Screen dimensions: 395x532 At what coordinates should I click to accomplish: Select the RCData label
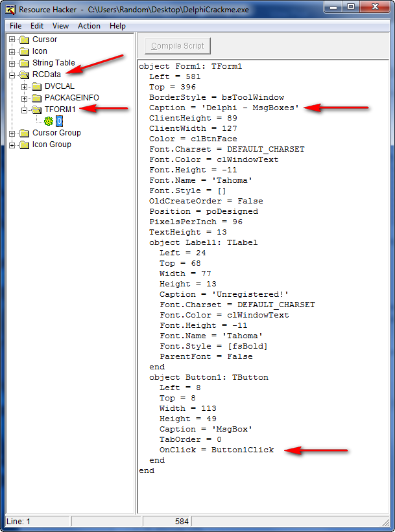click(47, 75)
